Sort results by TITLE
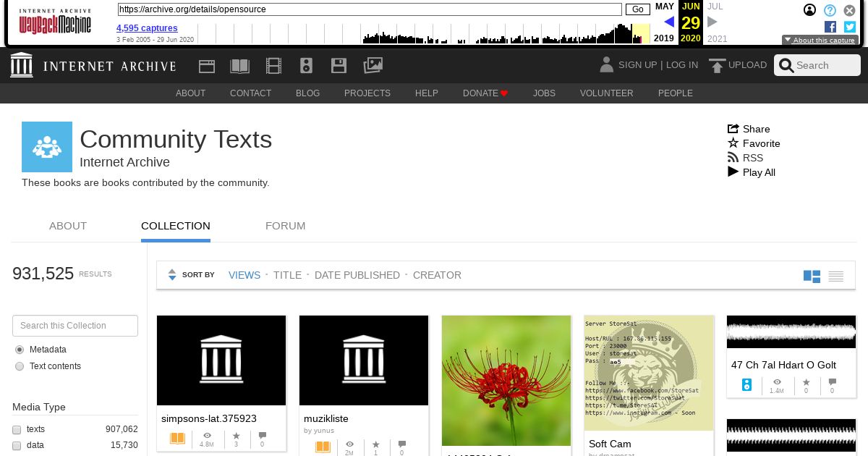 pyautogui.click(x=287, y=275)
